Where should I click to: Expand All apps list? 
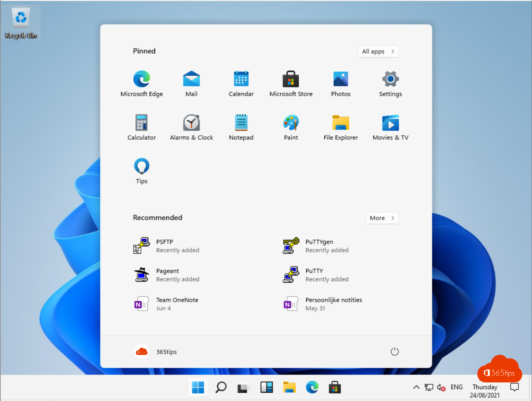tap(378, 51)
